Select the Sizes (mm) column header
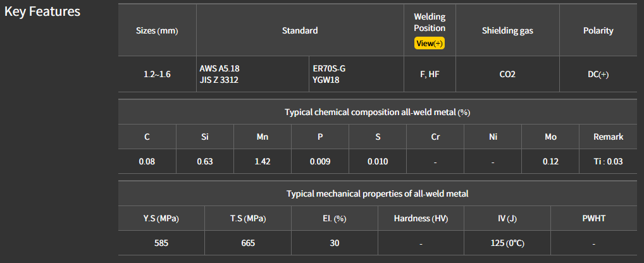This screenshot has height=263, width=644. coord(157,30)
